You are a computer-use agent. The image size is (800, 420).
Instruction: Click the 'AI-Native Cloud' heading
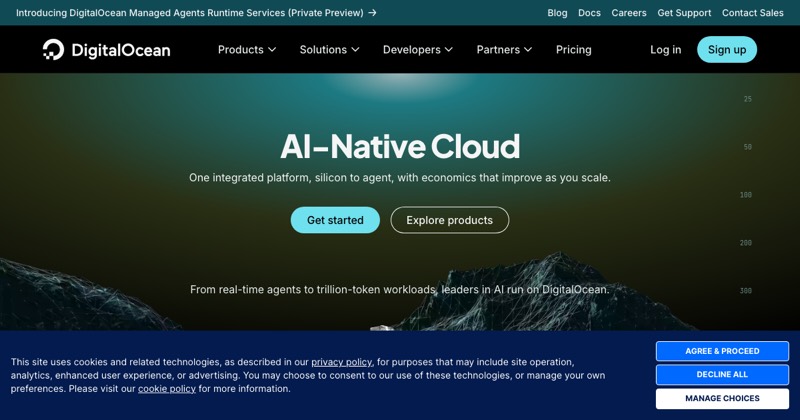click(400, 146)
